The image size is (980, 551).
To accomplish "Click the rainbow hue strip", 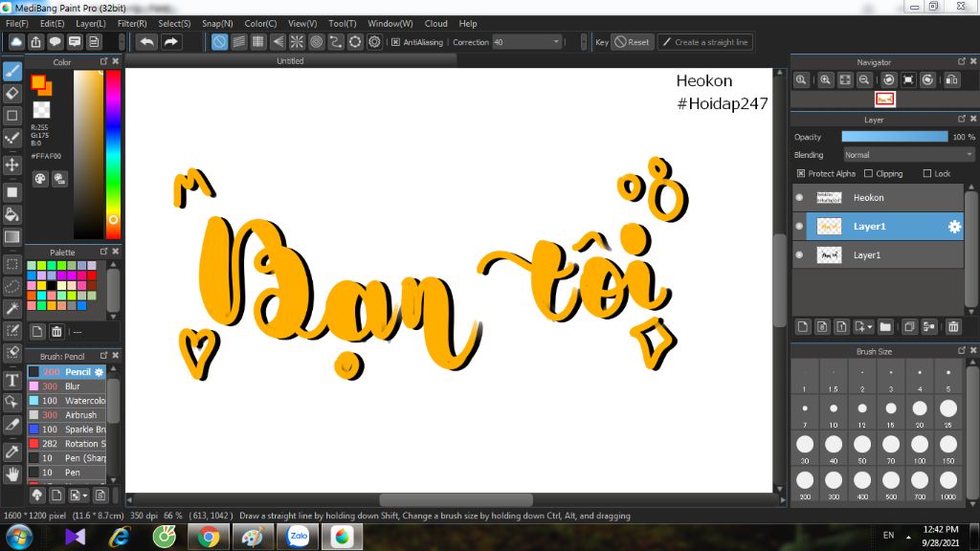I will pyautogui.click(x=113, y=154).
